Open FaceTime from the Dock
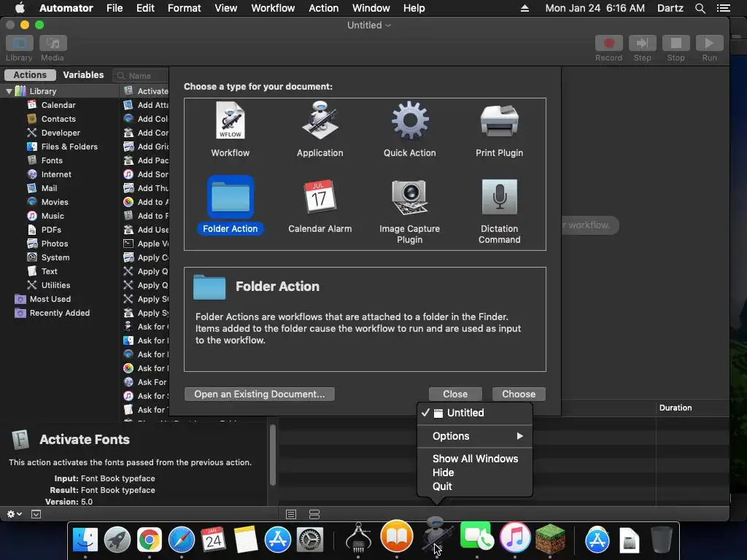 coord(477,536)
